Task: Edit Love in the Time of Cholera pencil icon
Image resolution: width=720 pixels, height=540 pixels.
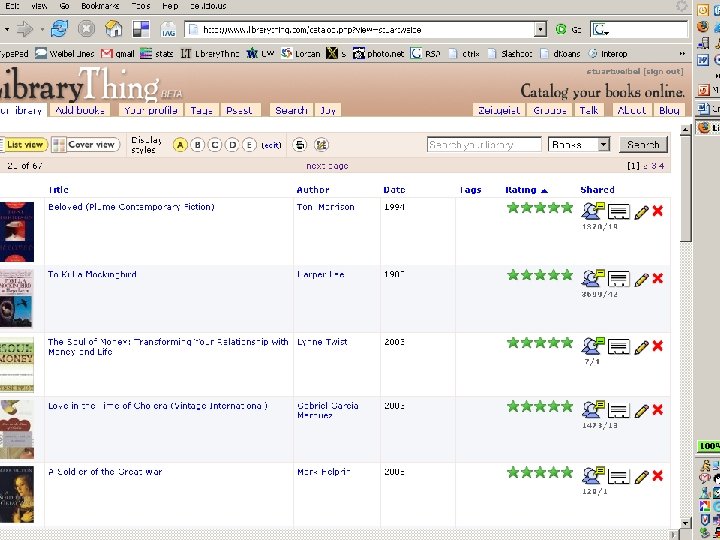Action: tap(641, 411)
